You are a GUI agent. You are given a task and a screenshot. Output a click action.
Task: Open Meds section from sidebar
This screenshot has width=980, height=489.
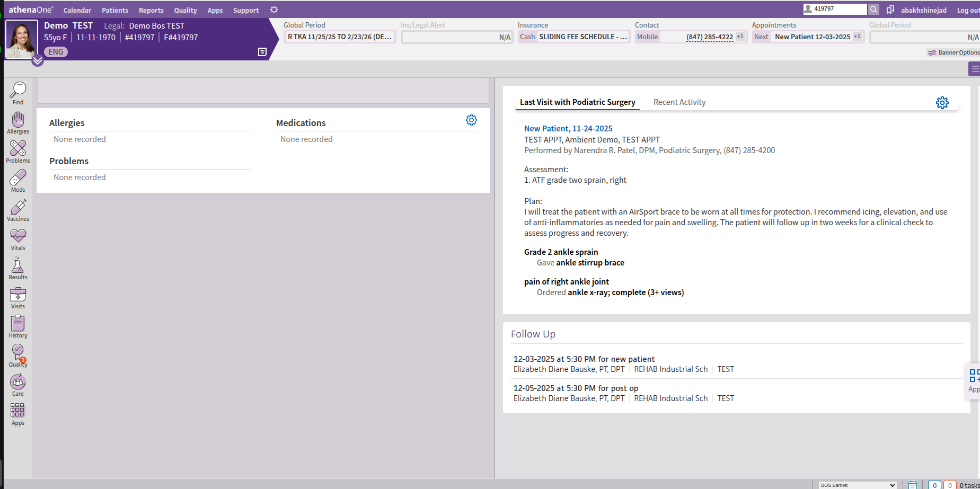coord(18,181)
